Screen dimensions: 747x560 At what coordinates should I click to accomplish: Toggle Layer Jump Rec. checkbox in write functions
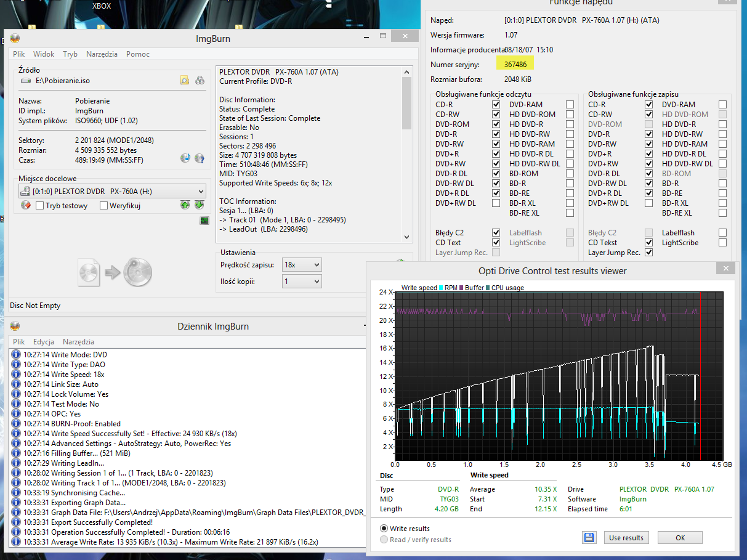[x=649, y=253]
